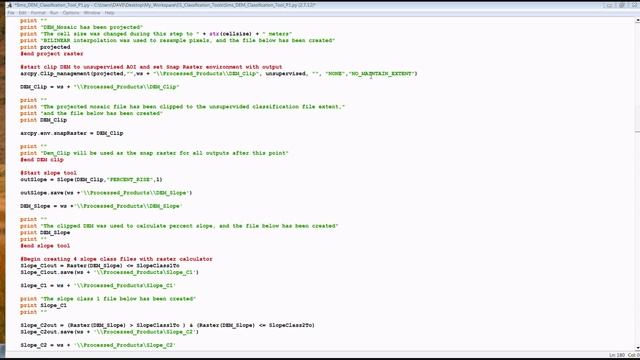Click the '#Begin creating 4 slope class files' comment
The width and height of the screenshot is (640, 360).
click(x=116, y=259)
